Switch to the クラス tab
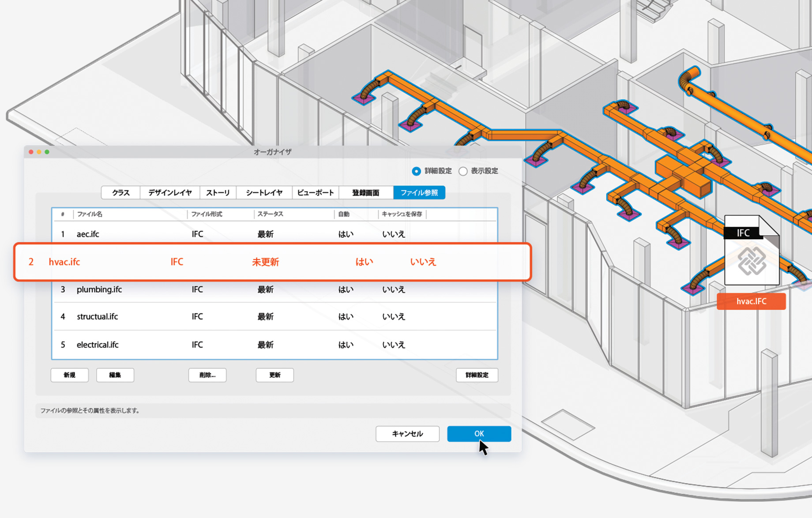 (120, 192)
